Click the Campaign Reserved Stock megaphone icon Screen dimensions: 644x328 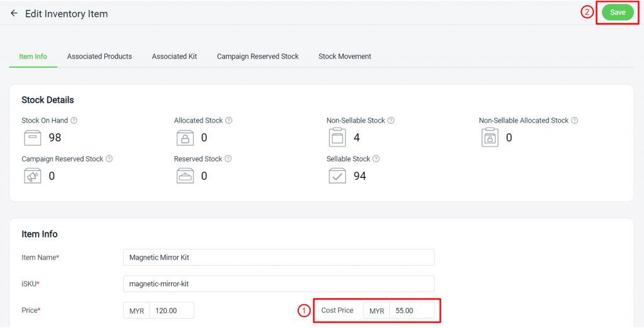point(31,177)
